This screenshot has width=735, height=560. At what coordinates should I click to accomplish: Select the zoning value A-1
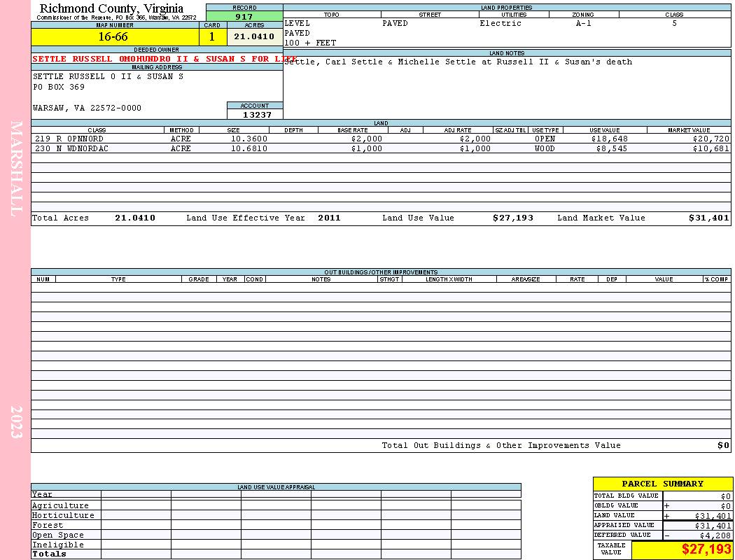[x=583, y=23]
